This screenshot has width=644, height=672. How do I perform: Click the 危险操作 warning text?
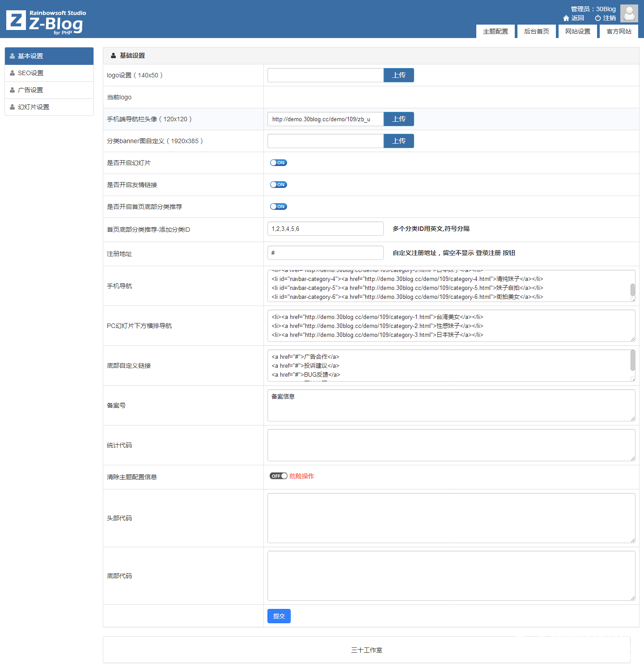coord(302,476)
